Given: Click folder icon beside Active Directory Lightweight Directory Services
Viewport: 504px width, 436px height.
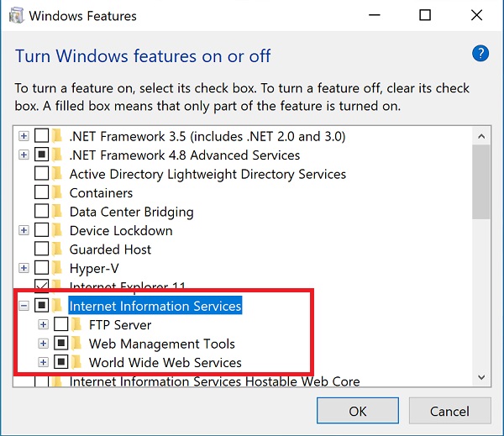Looking at the screenshot, I should (x=57, y=174).
